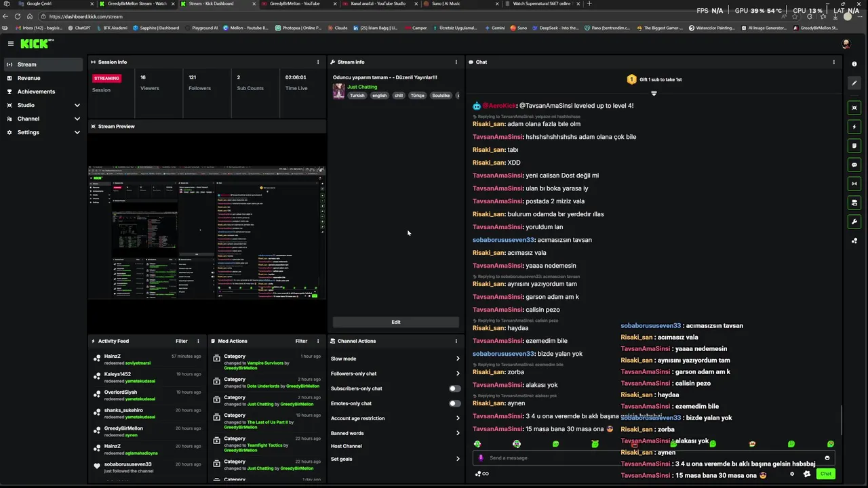Click the purple icon in message field

(481, 457)
